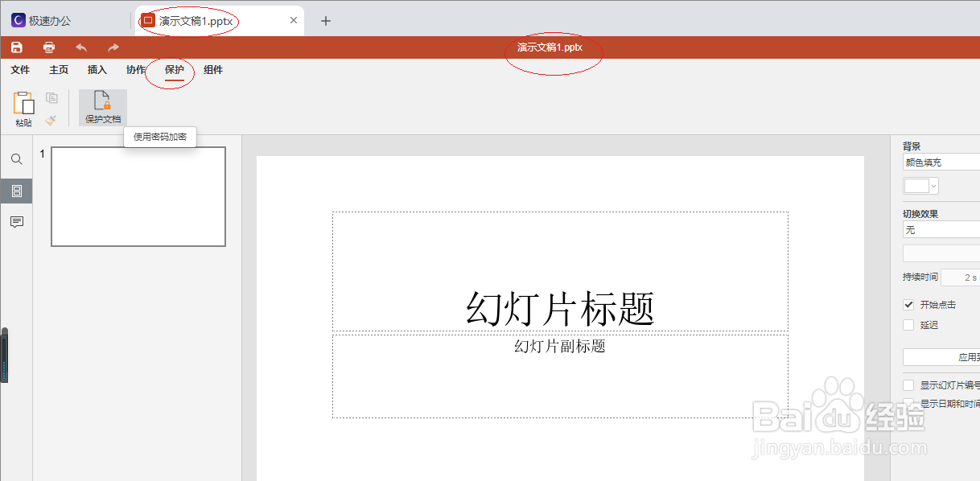Open the search panel in the left sidebar
The height and width of the screenshot is (481, 980).
16,159
